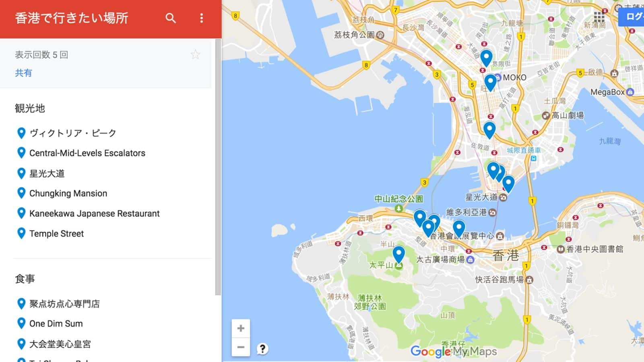Click the MegaBox shopping marker
644x362 pixels.
point(630,92)
